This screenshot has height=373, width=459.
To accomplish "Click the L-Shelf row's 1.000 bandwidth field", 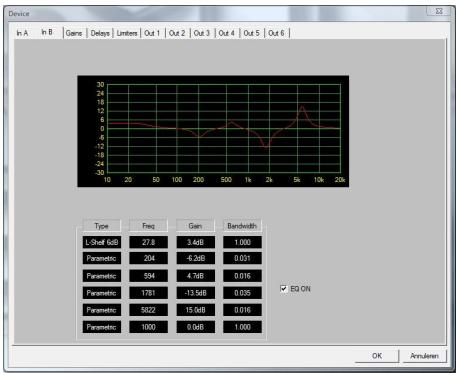I will pos(242,242).
